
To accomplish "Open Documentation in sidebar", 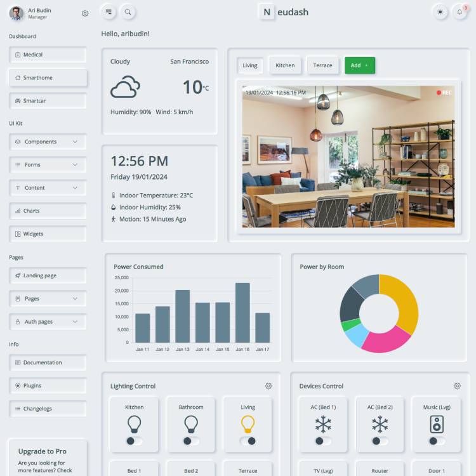I will click(48, 362).
